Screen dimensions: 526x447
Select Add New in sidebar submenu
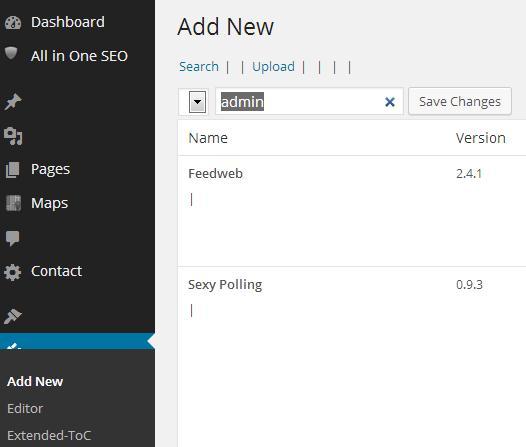pos(35,381)
